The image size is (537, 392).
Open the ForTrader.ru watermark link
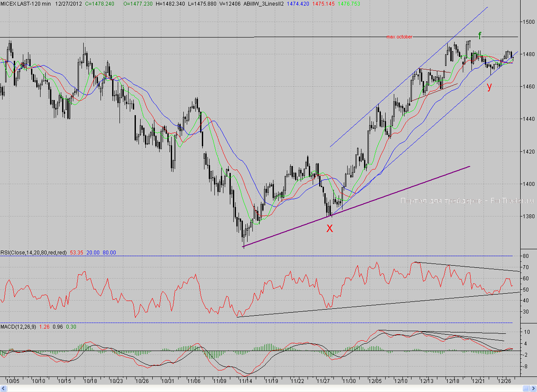click(x=467, y=201)
